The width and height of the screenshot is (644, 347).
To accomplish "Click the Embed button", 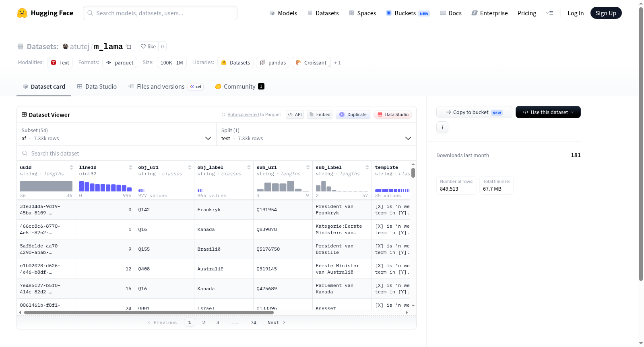I will [320, 114].
